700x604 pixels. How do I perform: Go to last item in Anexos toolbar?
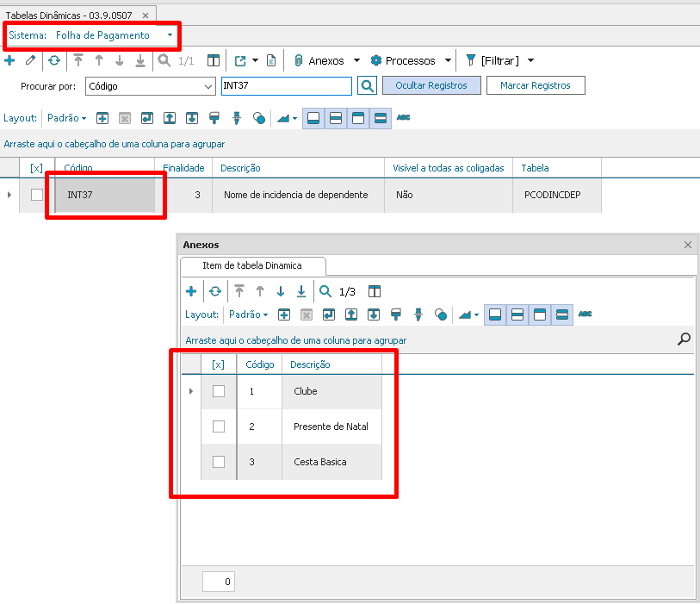[x=301, y=291]
